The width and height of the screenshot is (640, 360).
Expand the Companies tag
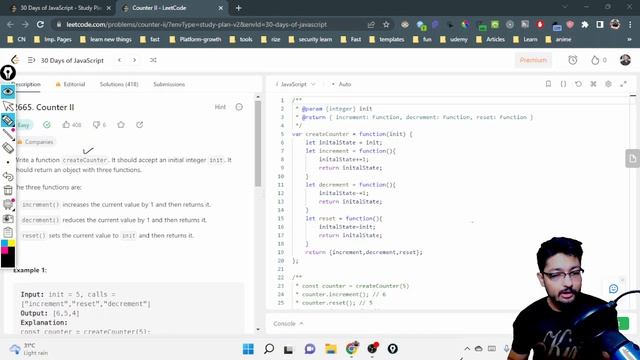35,142
